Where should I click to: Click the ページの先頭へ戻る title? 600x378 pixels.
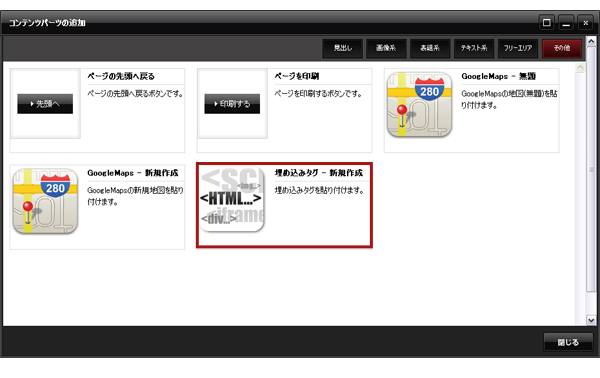[121, 76]
